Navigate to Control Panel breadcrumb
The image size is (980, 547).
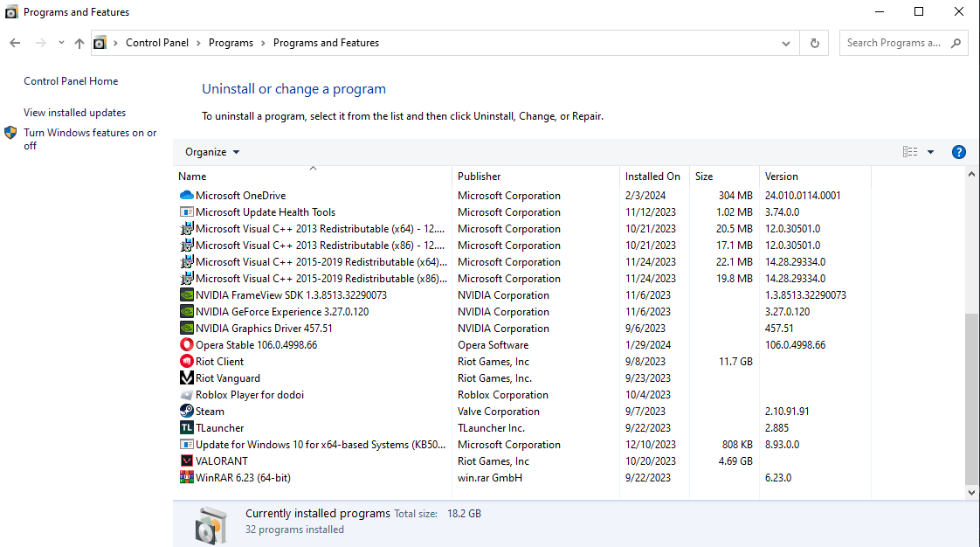tap(157, 43)
